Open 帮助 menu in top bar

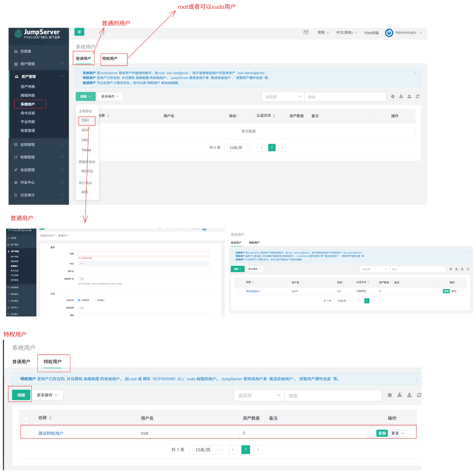323,33
